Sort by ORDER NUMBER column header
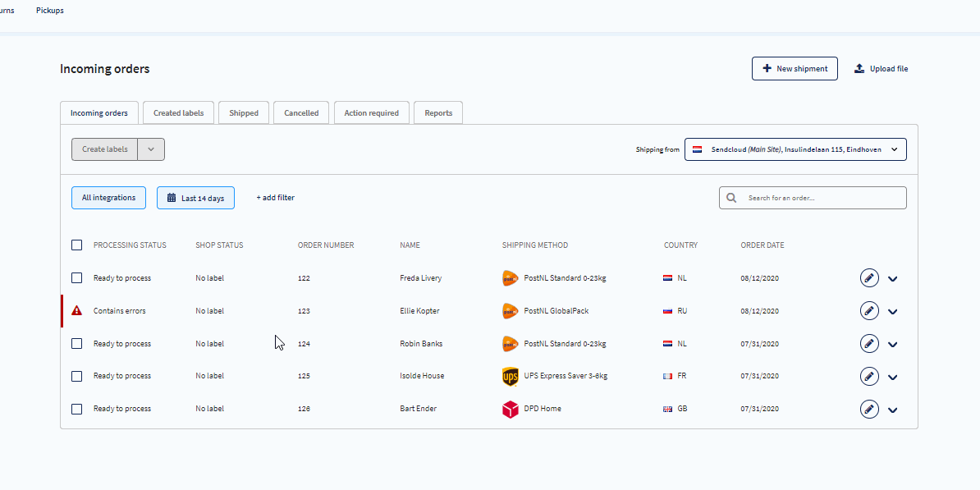The height and width of the screenshot is (490, 980). 326,245
